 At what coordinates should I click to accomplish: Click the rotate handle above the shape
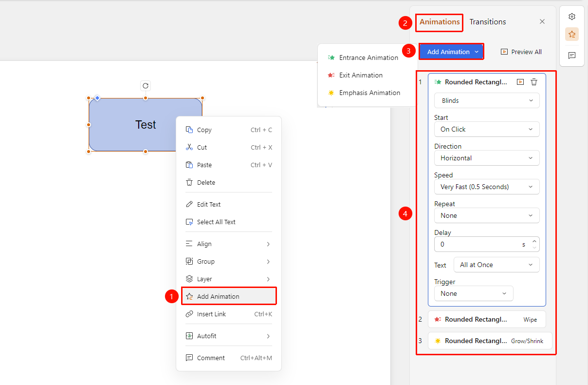[x=145, y=86]
